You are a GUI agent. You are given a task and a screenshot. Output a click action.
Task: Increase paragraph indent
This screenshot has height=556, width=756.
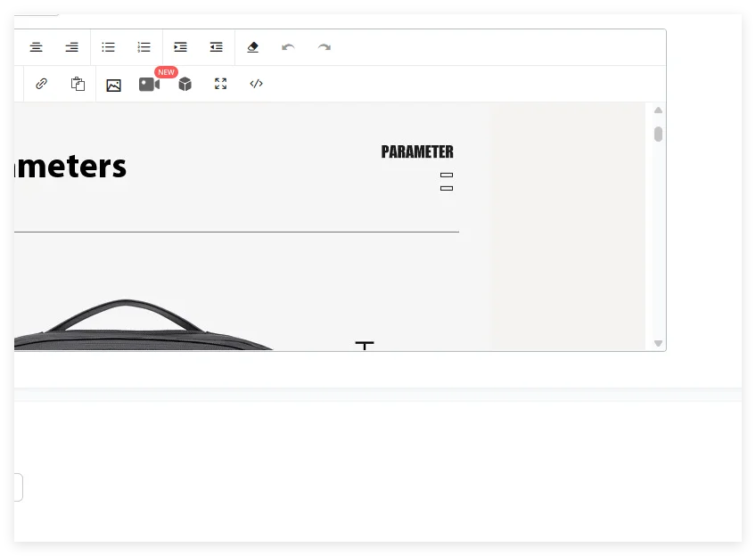pos(180,47)
